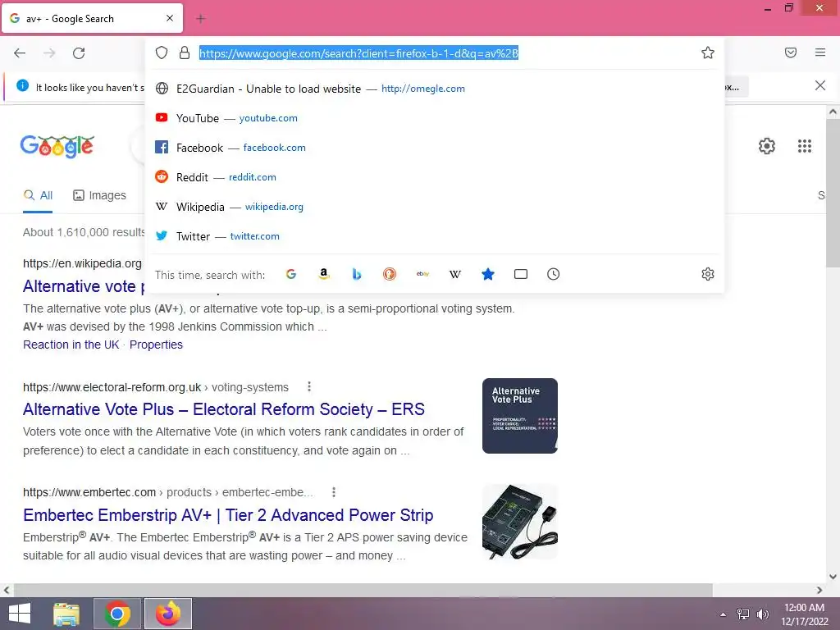Open the clock and date flyout
Viewport: 840px width, 630px height.
(x=804, y=614)
